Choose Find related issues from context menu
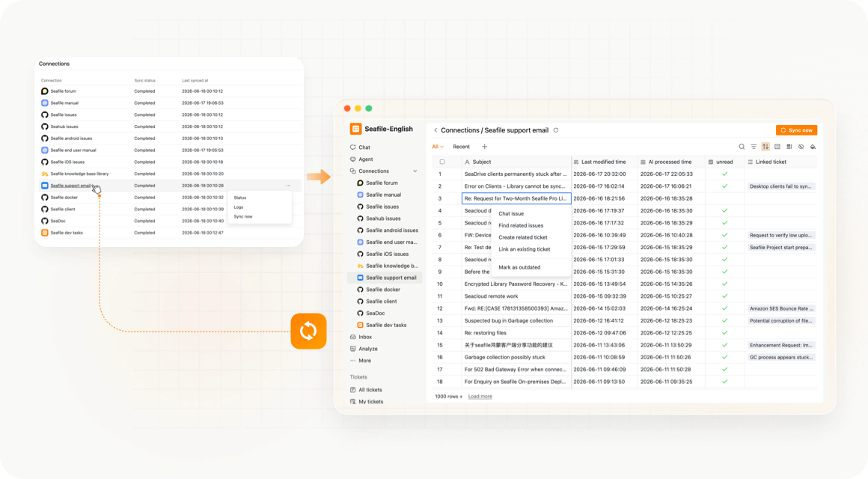 coord(521,225)
